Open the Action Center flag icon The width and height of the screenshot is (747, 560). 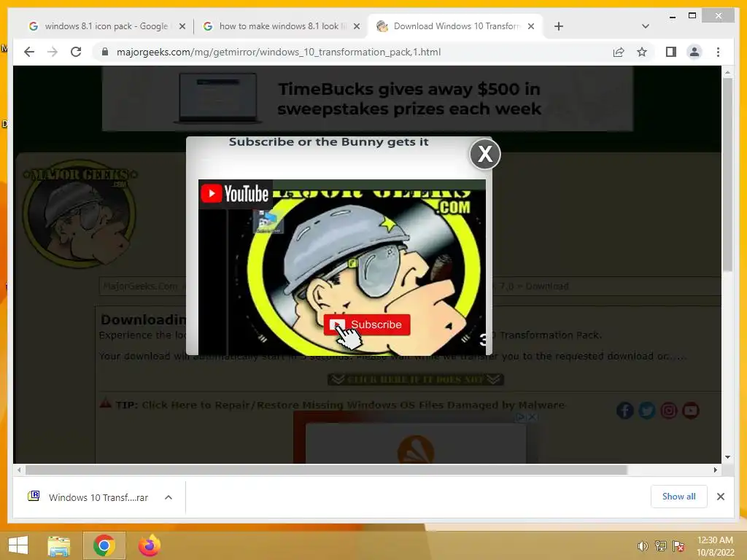[x=678, y=546]
